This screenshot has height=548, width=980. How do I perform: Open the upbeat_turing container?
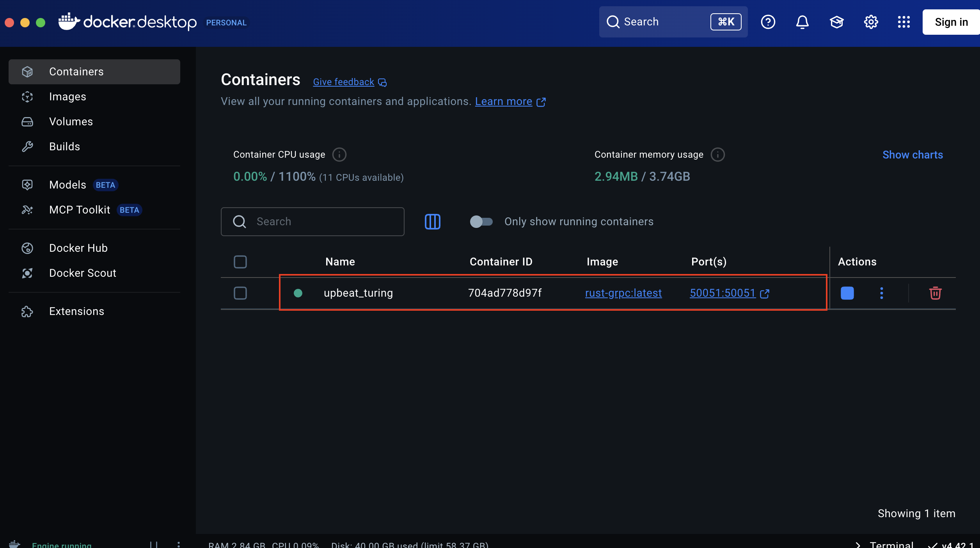tap(358, 293)
